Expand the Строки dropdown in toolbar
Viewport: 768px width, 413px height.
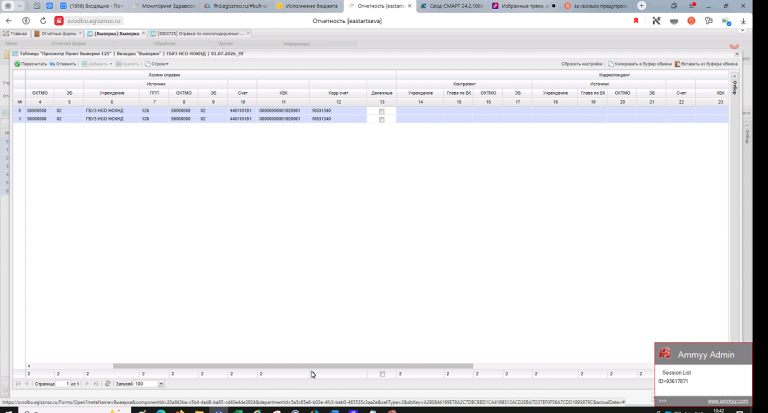(x=157, y=64)
